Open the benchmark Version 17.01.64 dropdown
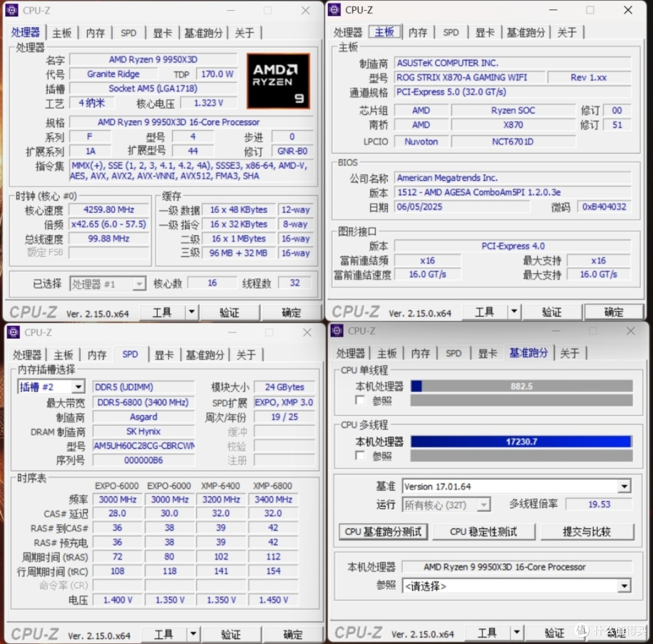 pyautogui.click(x=516, y=486)
